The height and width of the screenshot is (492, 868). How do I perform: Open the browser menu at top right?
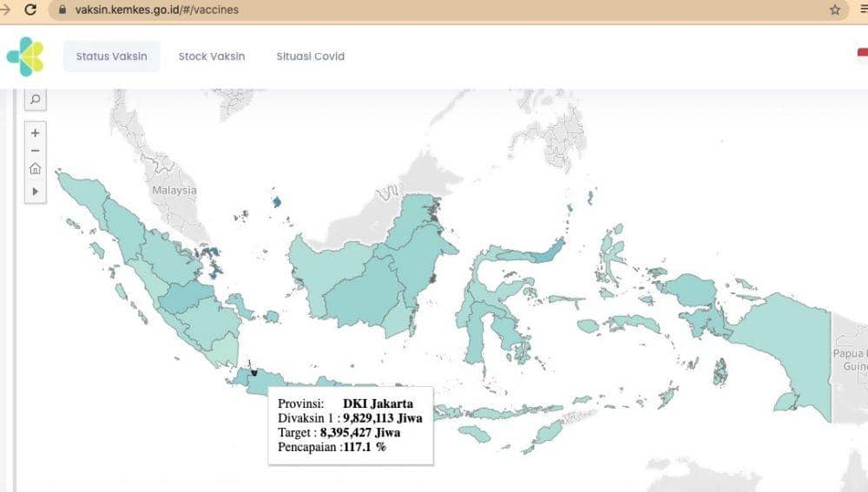(x=863, y=10)
